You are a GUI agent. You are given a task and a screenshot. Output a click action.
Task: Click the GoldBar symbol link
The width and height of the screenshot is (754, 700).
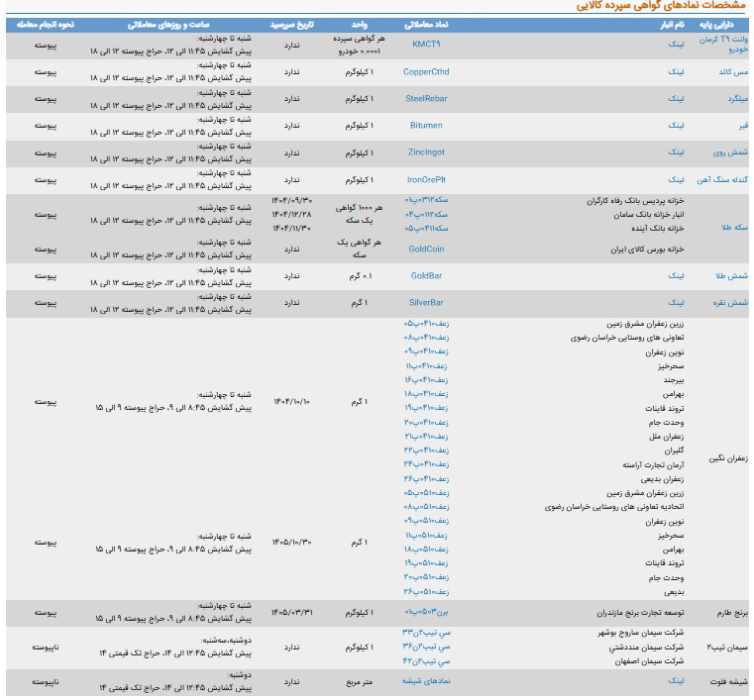[426, 276]
